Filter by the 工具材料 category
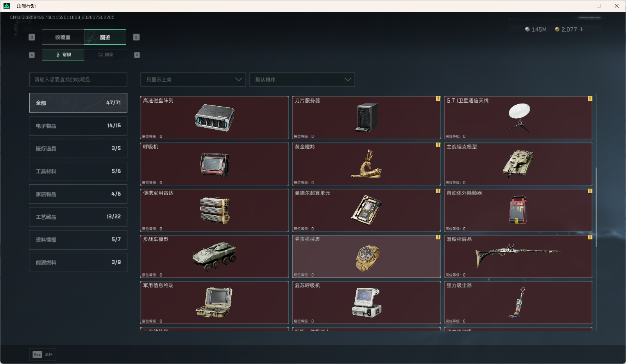This screenshot has height=364, width=626. (78, 171)
